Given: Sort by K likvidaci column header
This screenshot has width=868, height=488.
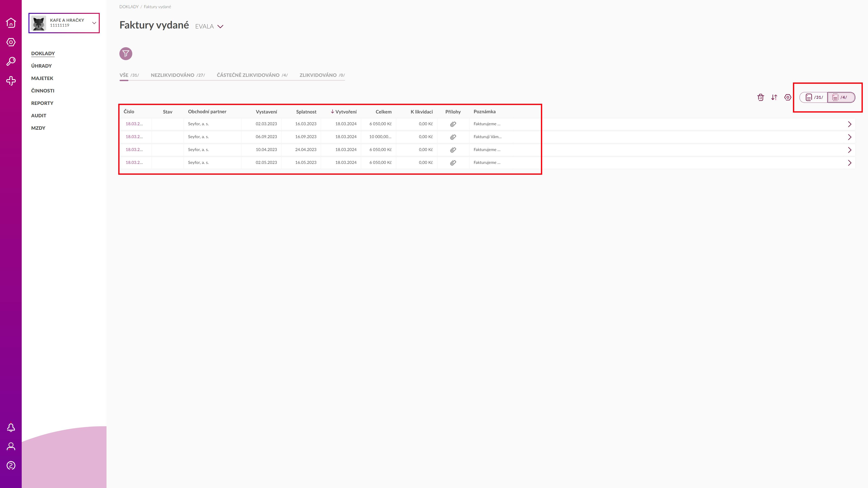Looking at the screenshot, I should pyautogui.click(x=421, y=112).
